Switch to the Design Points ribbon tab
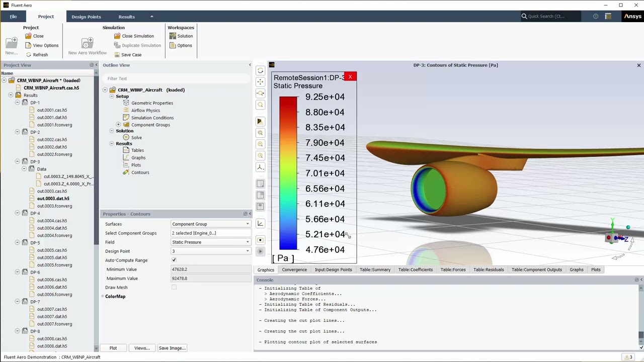The image size is (644, 362). [86, 17]
